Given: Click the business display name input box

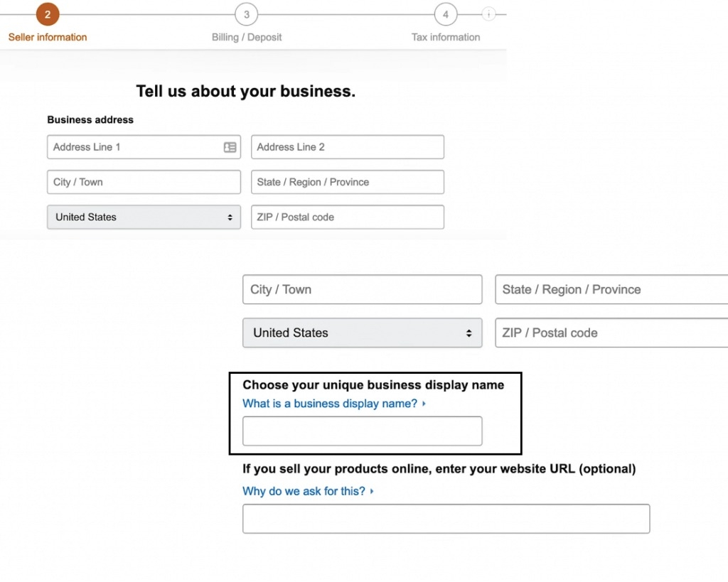Looking at the screenshot, I should [x=362, y=431].
